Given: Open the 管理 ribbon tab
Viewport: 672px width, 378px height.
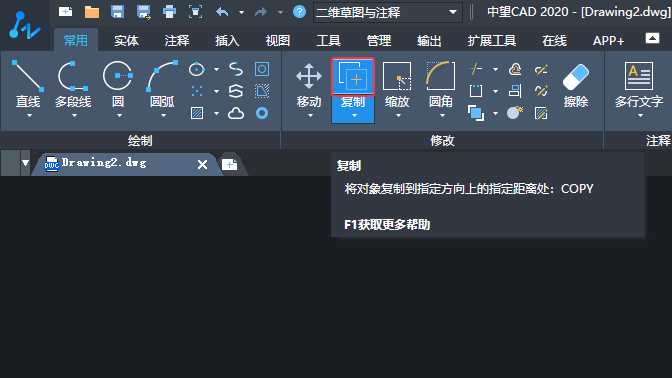Looking at the screenshot, I should coord(379,41).
